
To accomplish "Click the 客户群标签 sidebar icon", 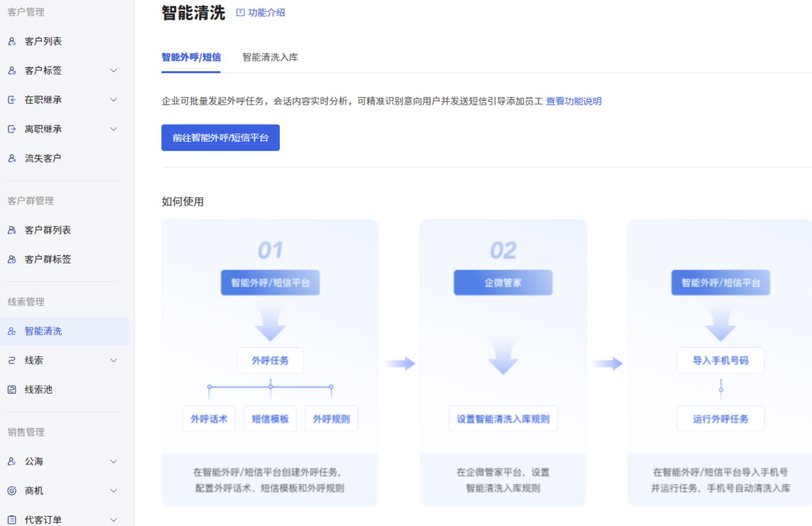I will click(x=12, y=260).
